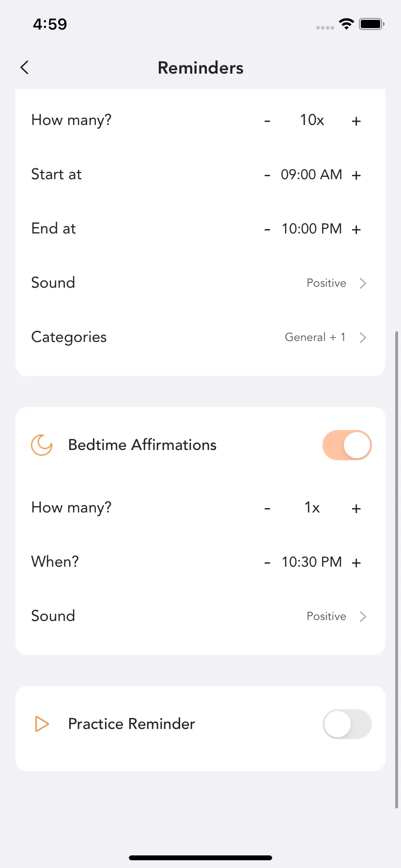Enable the Practice Reminder switch

pyautogui.click(x=347, y=724)
